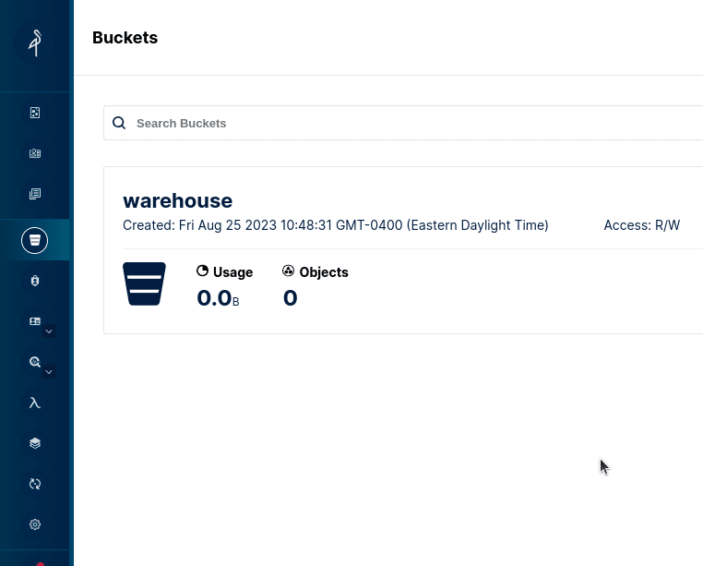Open the Documentation sidebar icon

[35, 194]
